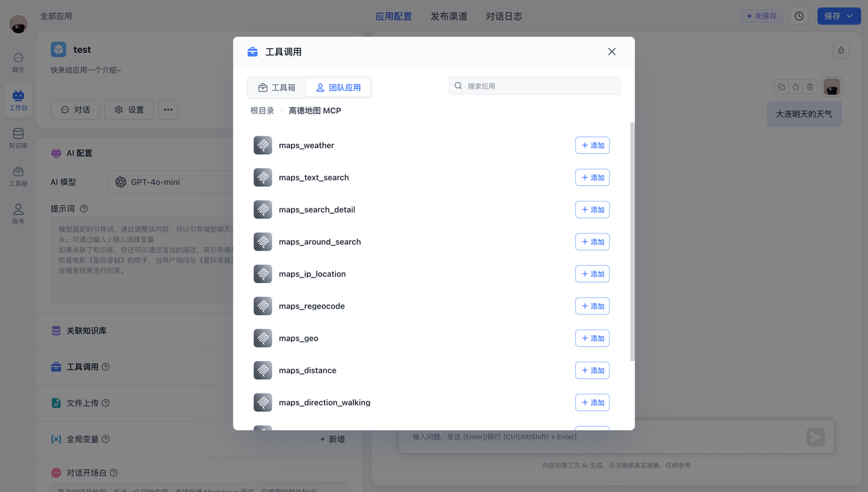Open the 发布渠道 top navigation item

[x=449, y=16]
